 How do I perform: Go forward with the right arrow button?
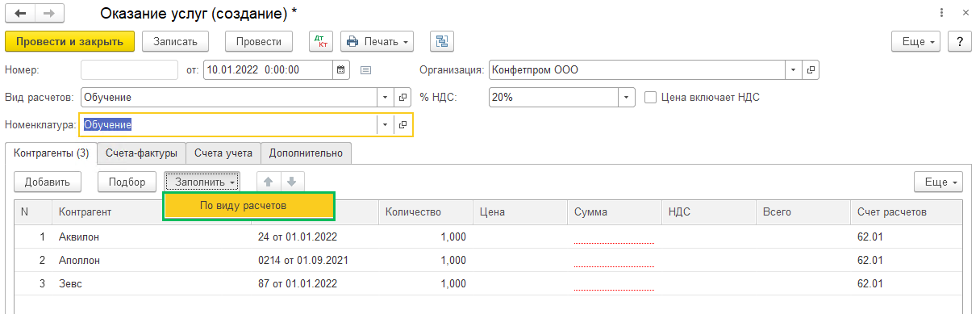(49, 14)
